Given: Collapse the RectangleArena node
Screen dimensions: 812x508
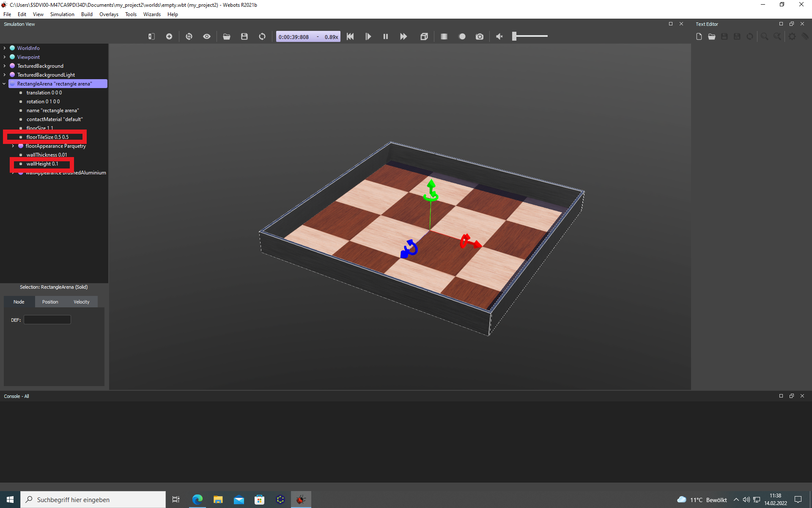Looking at the screenshot, I should coord(5,84).
